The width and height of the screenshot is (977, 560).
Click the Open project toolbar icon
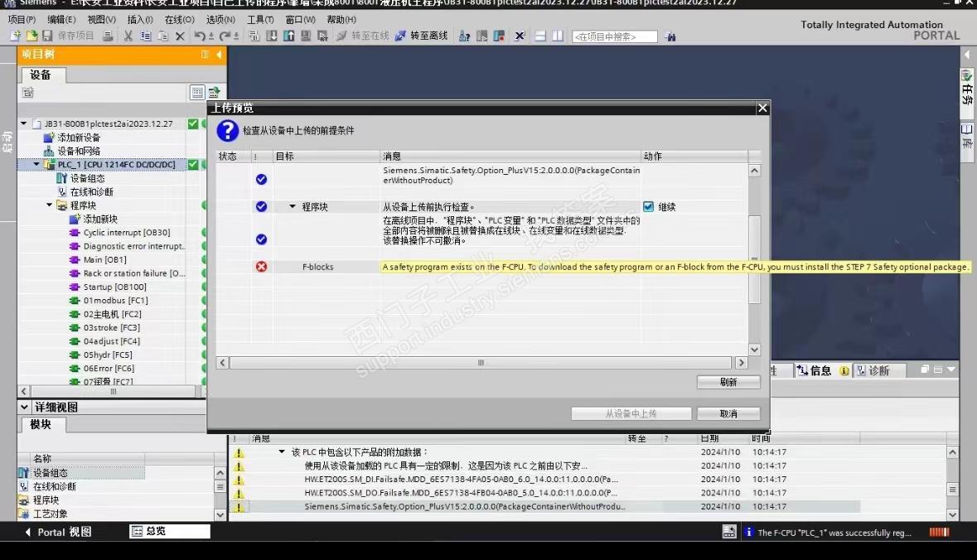pos(31,36)
